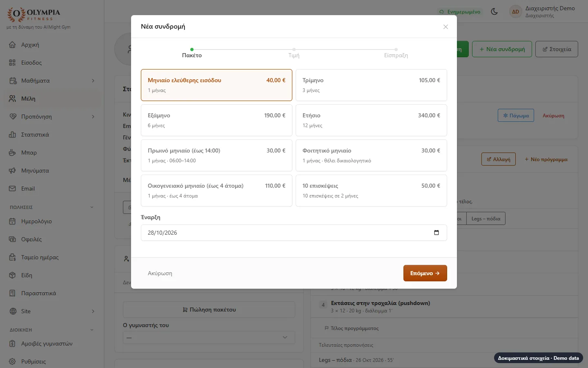Click the Μηνύματα megaphone icon

pos(13,171)
